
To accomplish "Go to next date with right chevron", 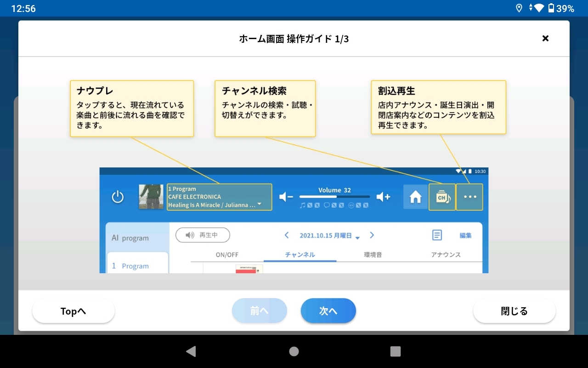I will tap(372, 235).
